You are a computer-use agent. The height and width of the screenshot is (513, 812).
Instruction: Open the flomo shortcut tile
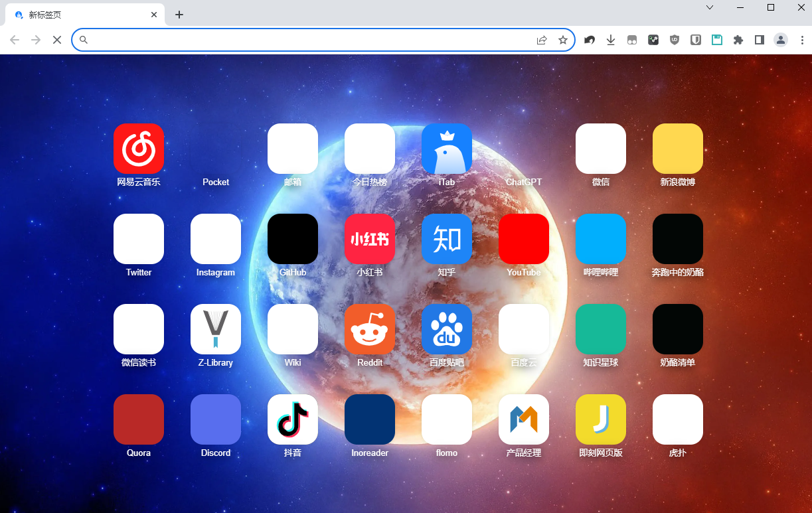coord(447,419)
